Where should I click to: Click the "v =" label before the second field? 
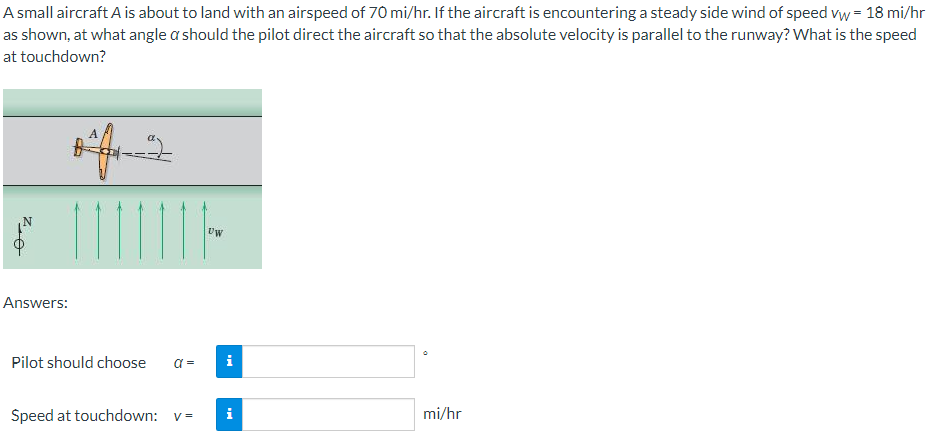click(183, 415)
